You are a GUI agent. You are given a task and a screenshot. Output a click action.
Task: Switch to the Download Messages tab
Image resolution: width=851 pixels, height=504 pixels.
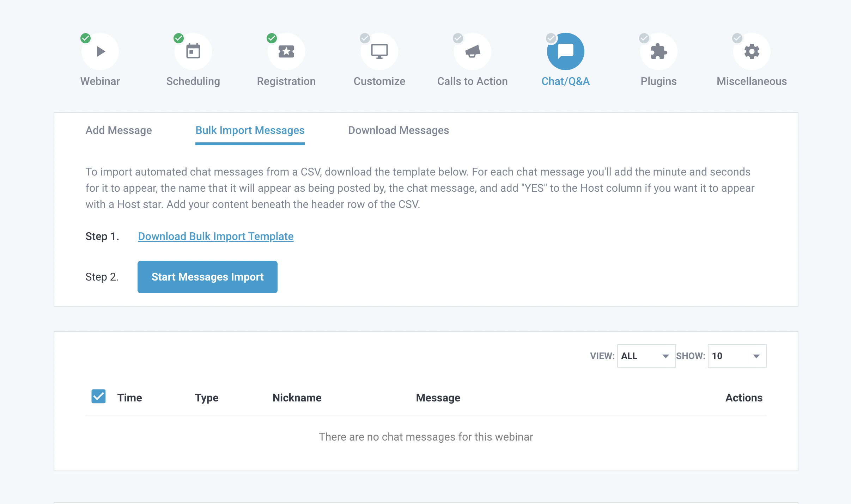(399, 130)
